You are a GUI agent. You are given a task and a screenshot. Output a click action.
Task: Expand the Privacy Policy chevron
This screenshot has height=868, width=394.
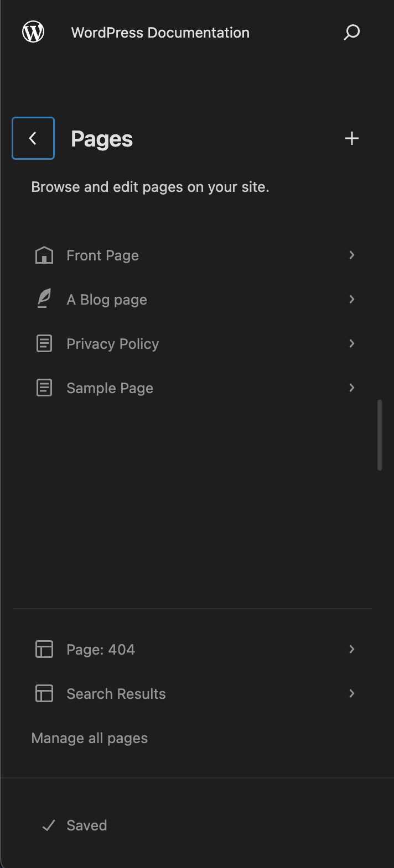point(352,343)
